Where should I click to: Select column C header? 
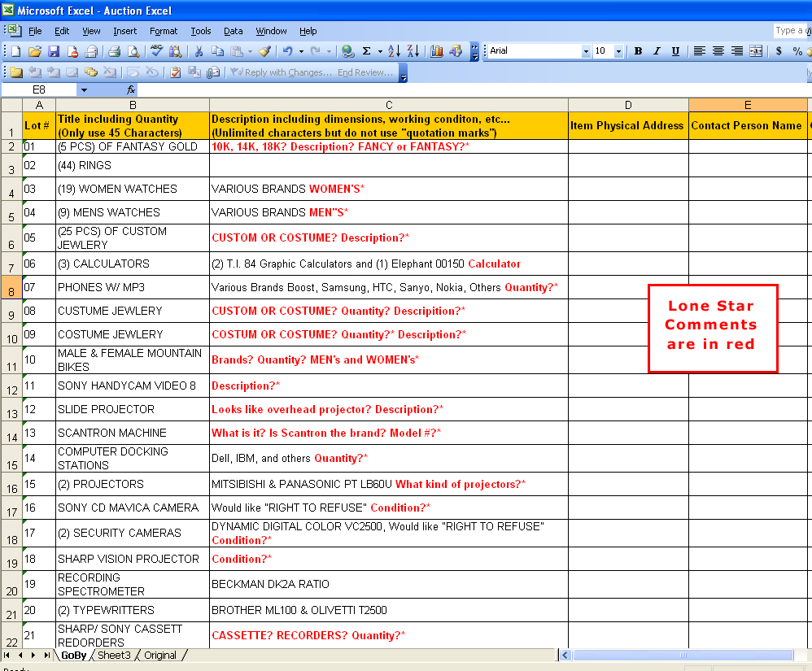[389, 105]
